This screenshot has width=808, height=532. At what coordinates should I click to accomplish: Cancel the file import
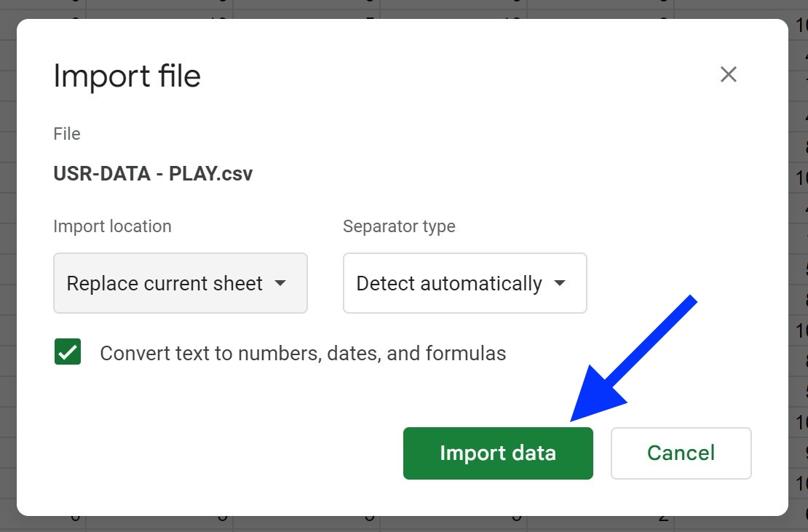coord(681,453)
